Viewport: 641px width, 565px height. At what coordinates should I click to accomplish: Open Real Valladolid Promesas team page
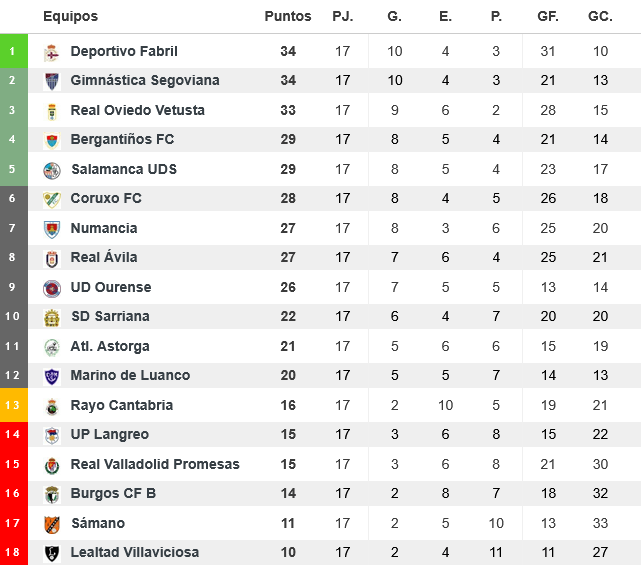click(155, 465)
